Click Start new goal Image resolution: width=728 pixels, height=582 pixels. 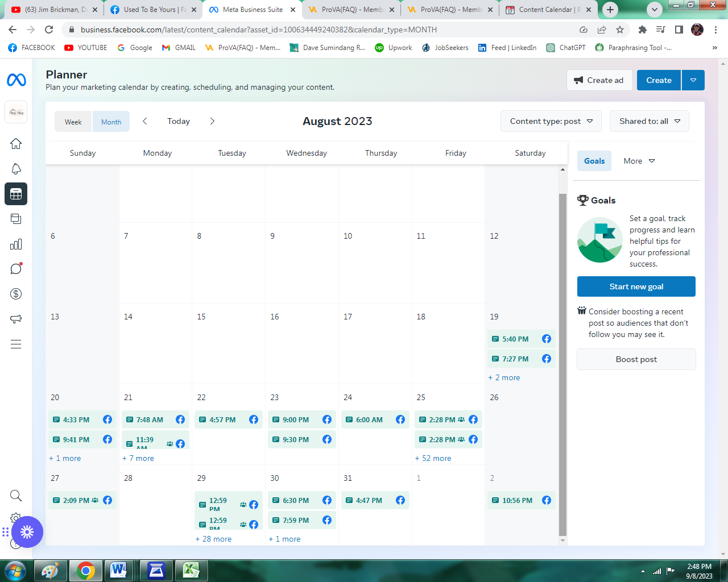click(636, 286)
